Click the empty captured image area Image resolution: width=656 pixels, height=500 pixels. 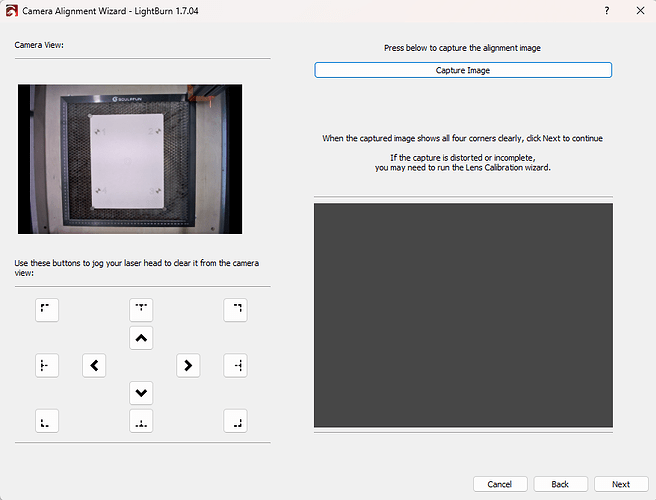(463, 315)
